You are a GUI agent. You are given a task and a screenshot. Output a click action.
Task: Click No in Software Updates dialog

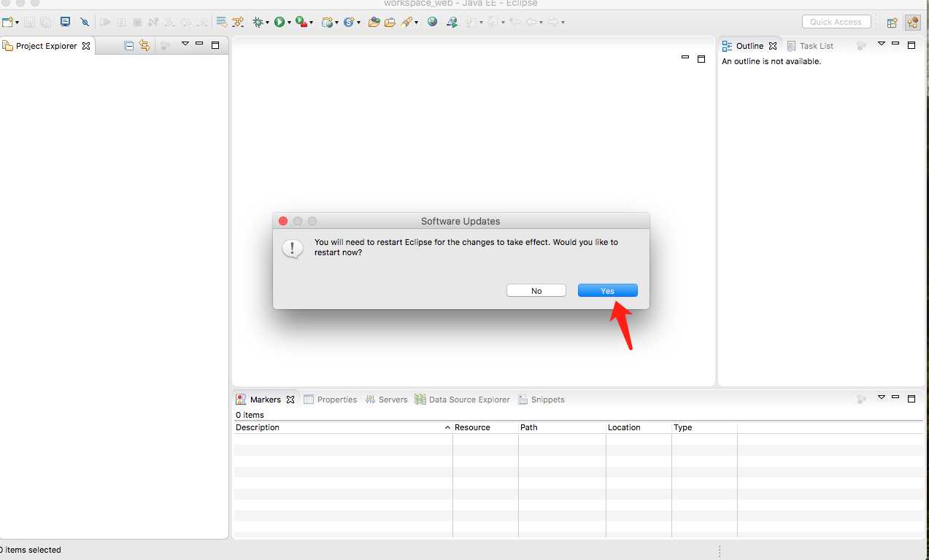pyautogui.click(x=536, y=291)
